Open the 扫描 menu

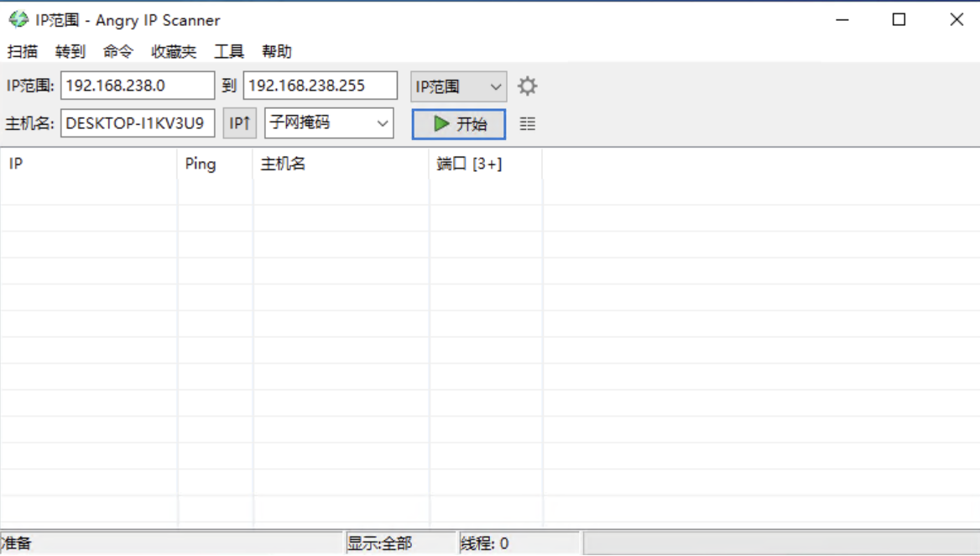pyautogui.click(x=22, y=51)
